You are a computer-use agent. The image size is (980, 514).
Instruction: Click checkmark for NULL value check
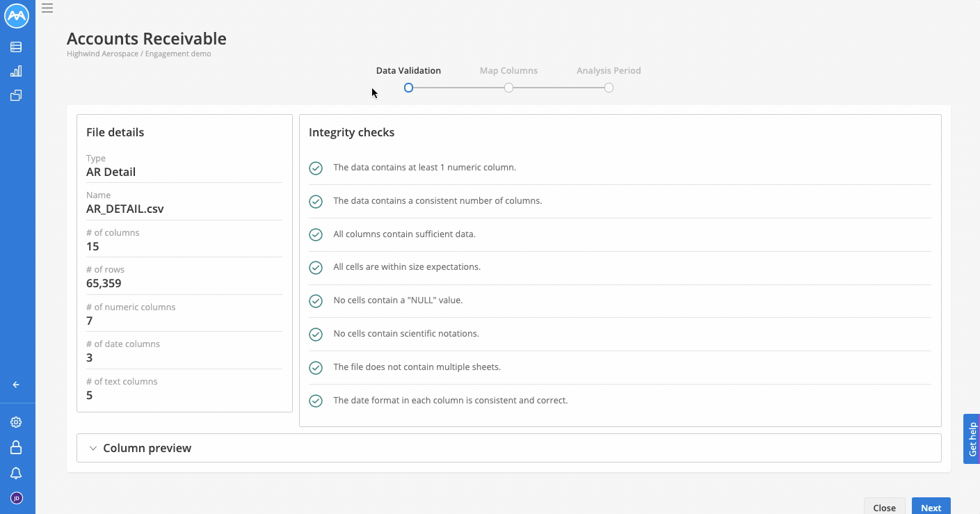[316, 301]
